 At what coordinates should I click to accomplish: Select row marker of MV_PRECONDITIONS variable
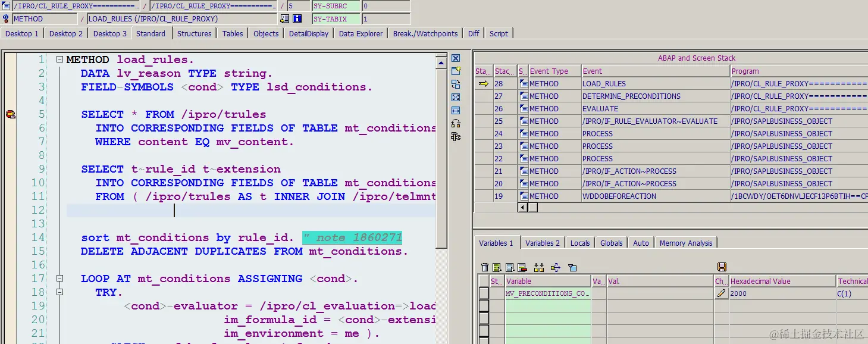[x=484, y=293]
